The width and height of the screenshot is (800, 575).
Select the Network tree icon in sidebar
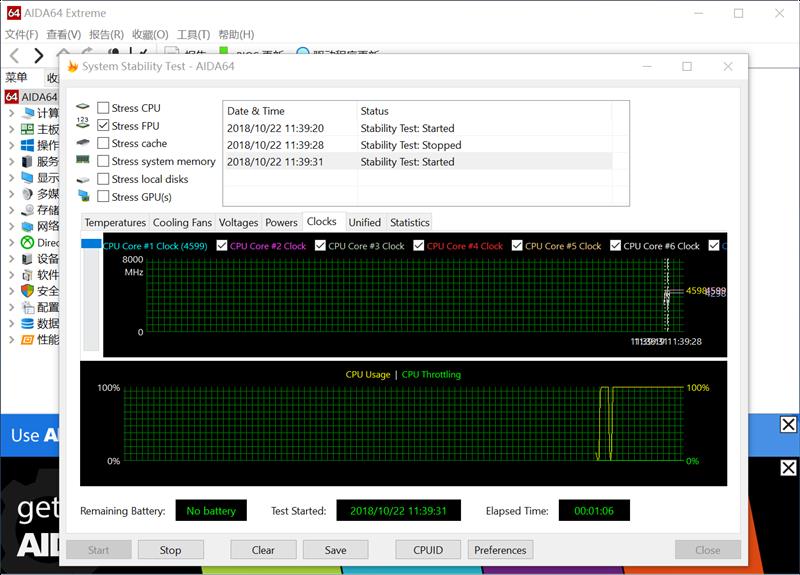[x=28, y=227]
